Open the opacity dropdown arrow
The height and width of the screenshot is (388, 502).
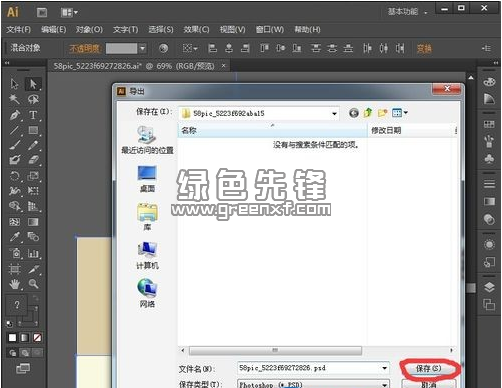tap(143, 49)
